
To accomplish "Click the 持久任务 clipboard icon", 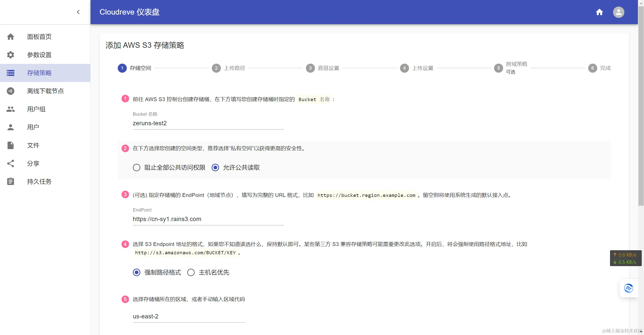I will pyautogui.click(x=11, y=182).
